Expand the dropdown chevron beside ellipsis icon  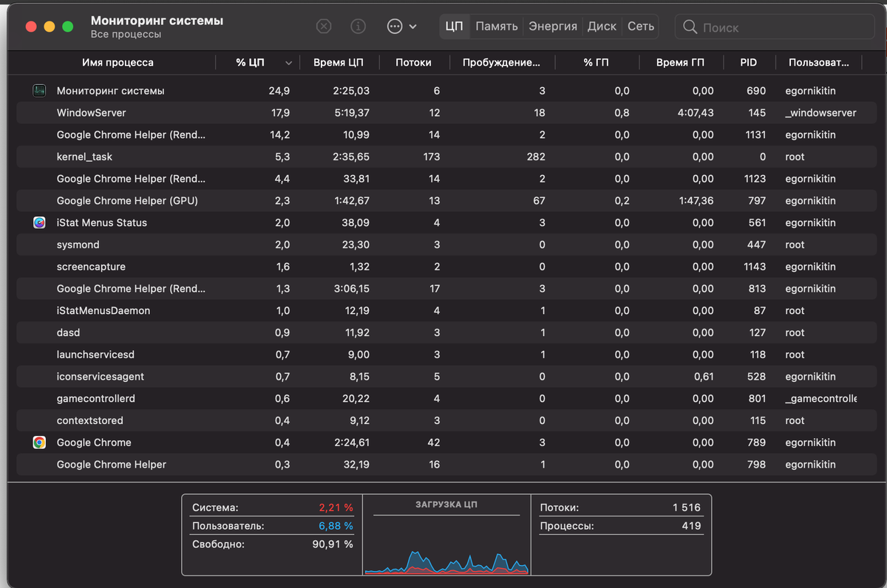(x=412, y=27)
